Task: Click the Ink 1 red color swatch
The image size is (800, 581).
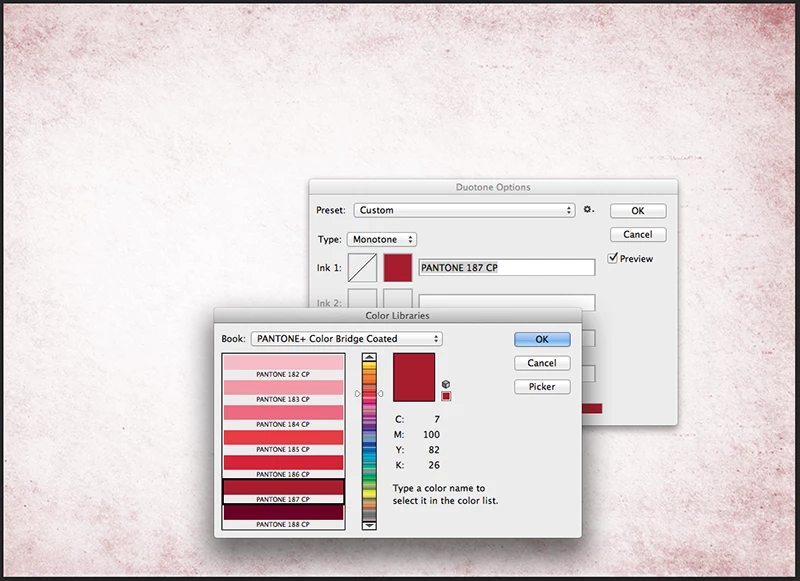Action: (398, 268)
